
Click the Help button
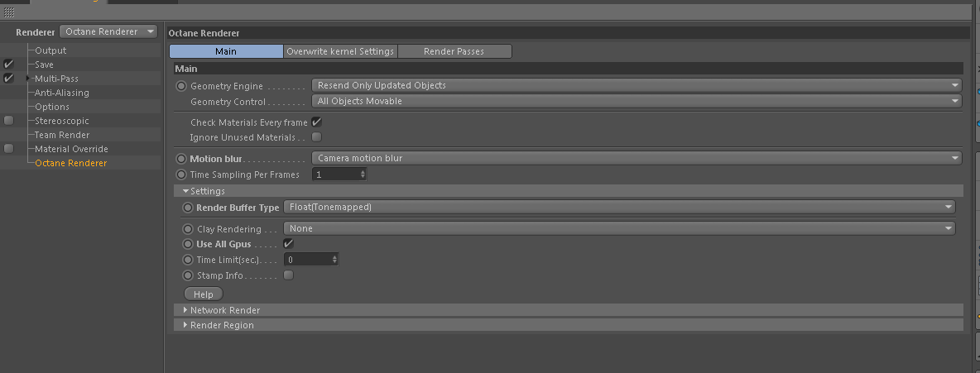[204, 294]
